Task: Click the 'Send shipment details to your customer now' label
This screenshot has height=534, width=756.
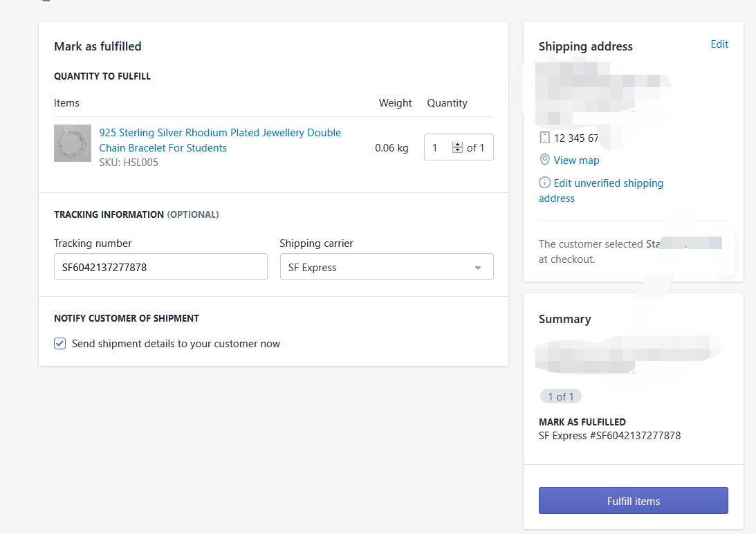Action: (x=176, y=344)
